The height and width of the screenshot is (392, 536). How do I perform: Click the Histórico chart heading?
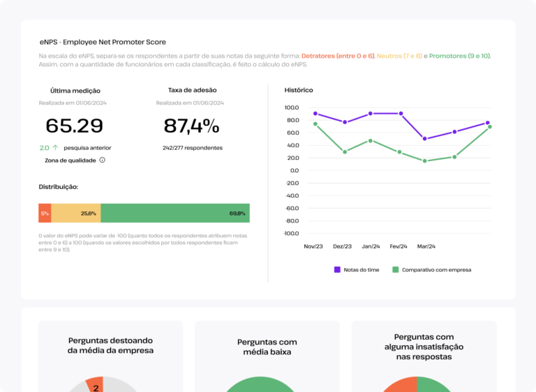click(x=299, y=90)
